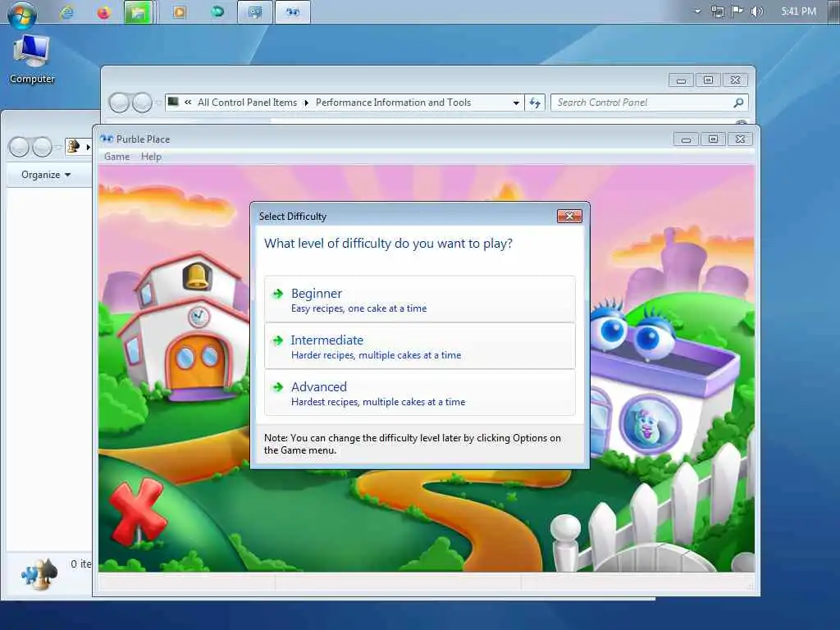840x630 pixels.
Task: Expand the arrow beside the Games address icon
Action: coord(88,146)
